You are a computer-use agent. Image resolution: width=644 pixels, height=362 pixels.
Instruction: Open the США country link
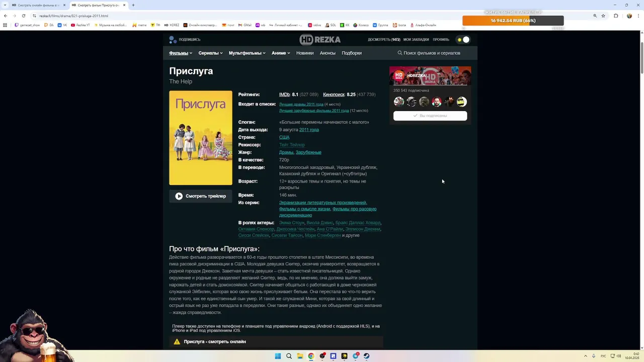click(284, 137)
